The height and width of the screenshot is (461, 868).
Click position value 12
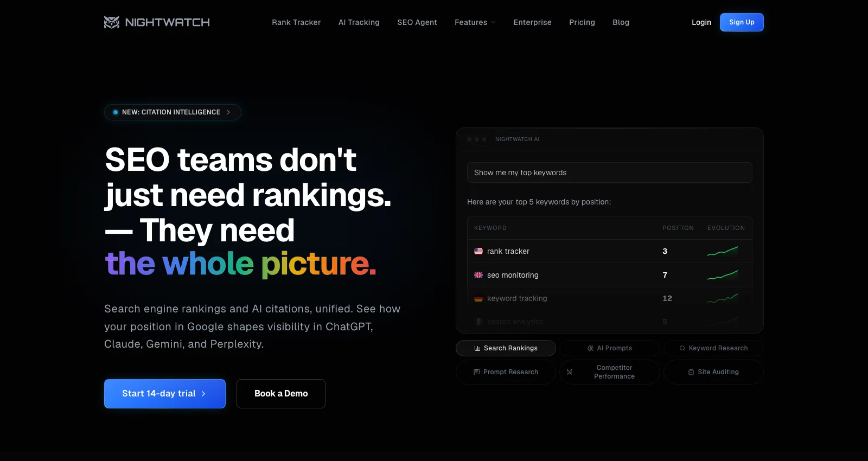click(x=667, y=298)
